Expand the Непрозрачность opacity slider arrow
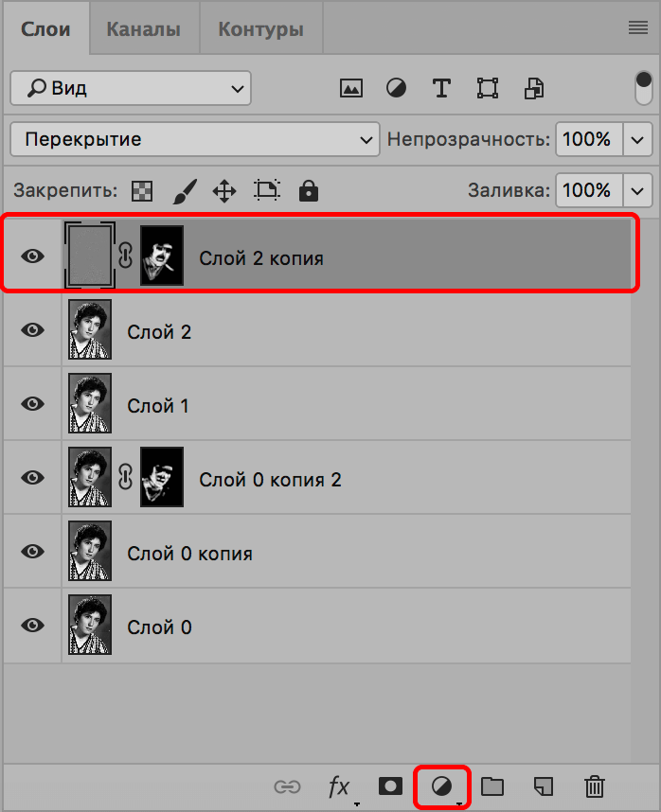The height and width of the screenshot is (812, 661). [639, 140]
